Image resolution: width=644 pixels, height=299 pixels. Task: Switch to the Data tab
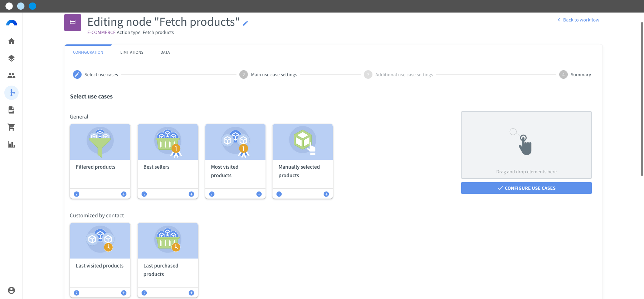pos(165,52)
